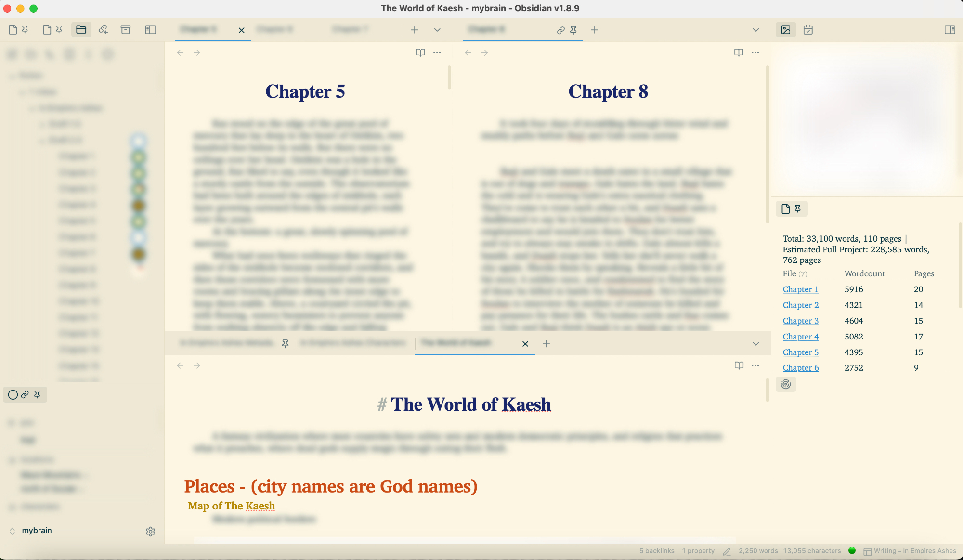This screenshot has height=560, width=963.
Task: Open more options in the Chapter 8 pane
Action: point(755,52)
